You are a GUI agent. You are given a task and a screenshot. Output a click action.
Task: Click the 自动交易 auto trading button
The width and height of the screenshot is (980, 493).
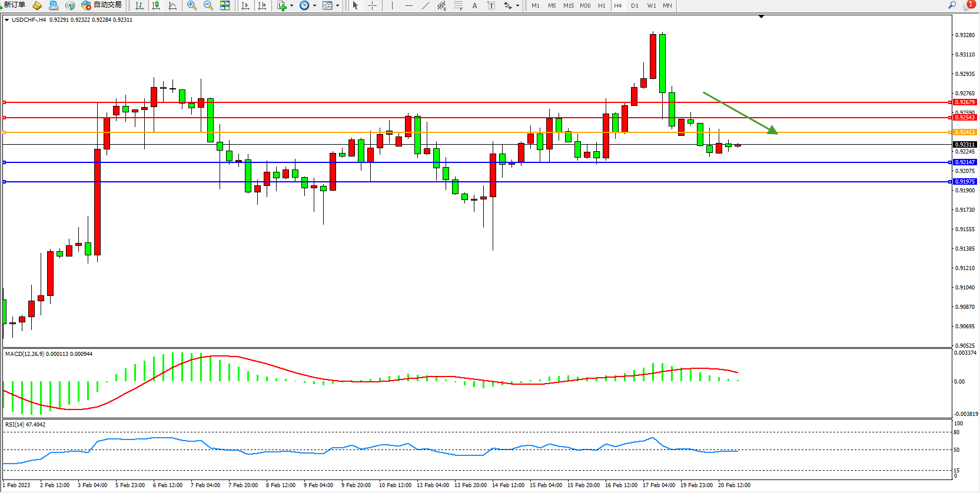[x=102, y=5]
